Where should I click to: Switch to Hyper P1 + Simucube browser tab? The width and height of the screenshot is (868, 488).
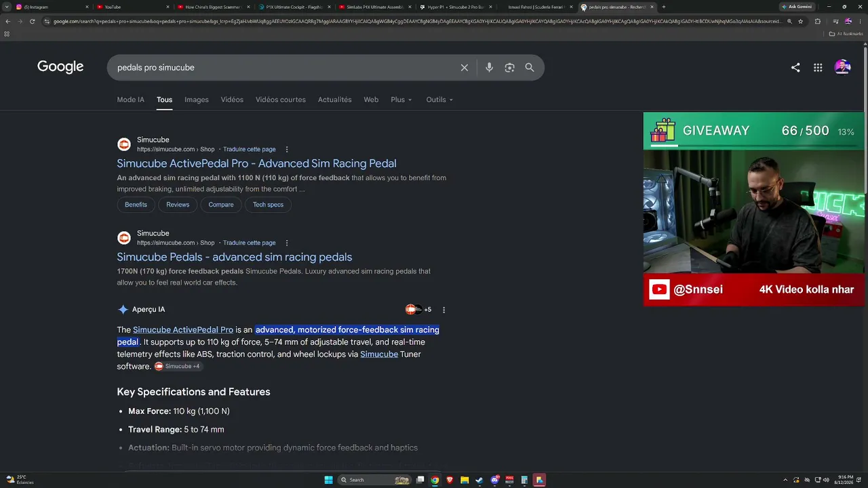[x=455, y=7]
